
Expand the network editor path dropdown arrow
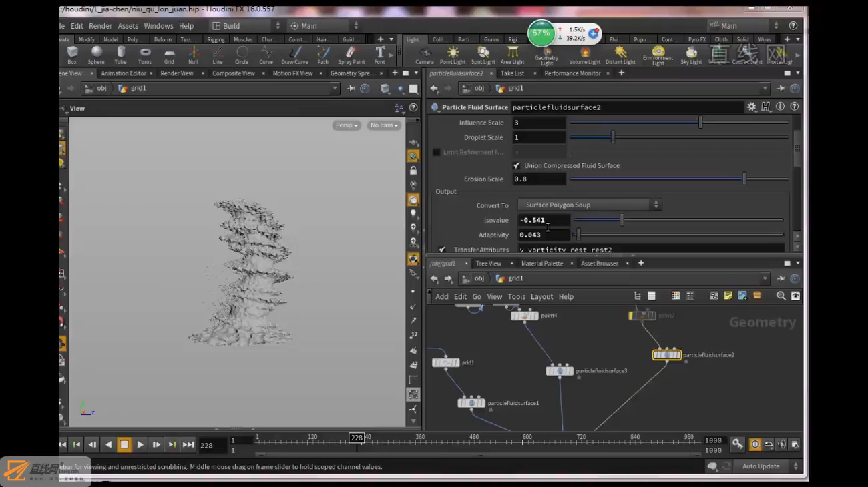coord(765,278)
